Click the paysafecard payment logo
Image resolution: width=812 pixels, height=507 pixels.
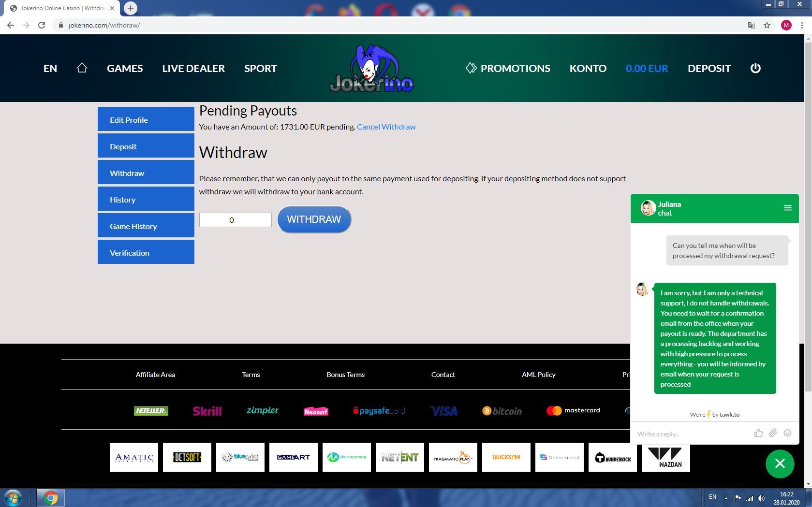pyautogui.click(x=379, y=411)
